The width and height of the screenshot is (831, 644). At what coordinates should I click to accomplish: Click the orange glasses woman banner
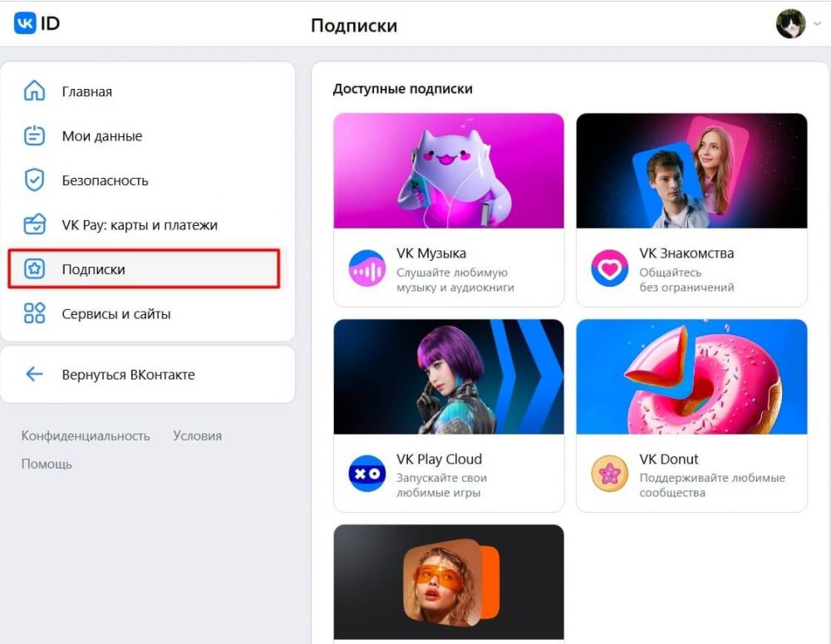pyautogui.click(x=449, y=582)
